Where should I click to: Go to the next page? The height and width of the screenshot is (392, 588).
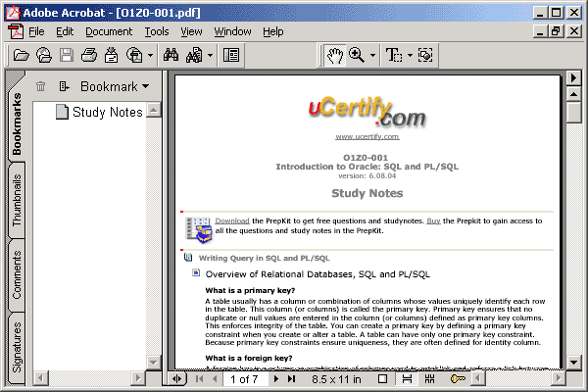(276, 379)
